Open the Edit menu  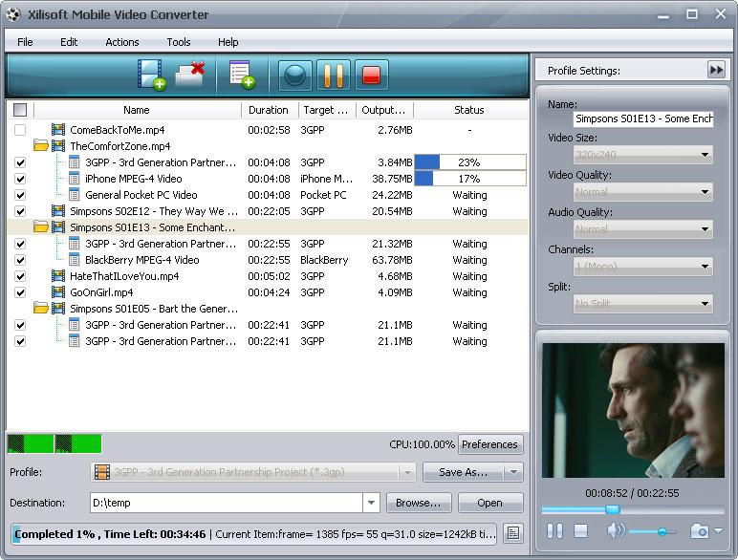[x=69, y=42]
